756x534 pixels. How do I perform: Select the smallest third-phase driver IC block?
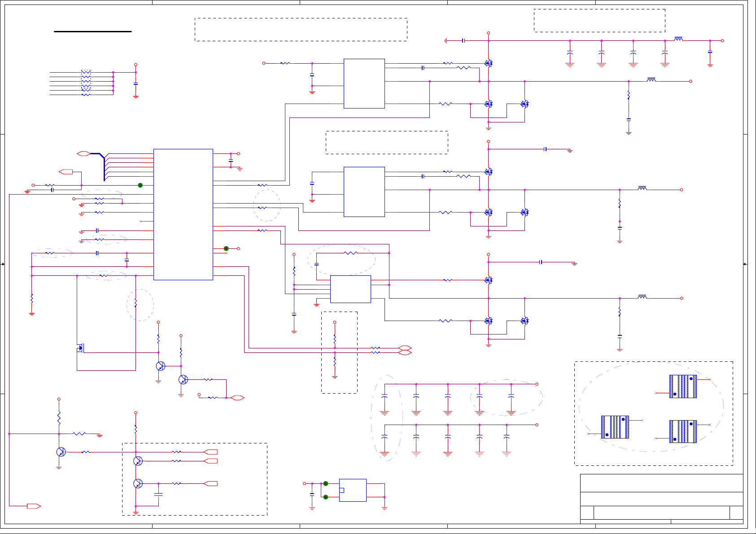pos(350,289)
